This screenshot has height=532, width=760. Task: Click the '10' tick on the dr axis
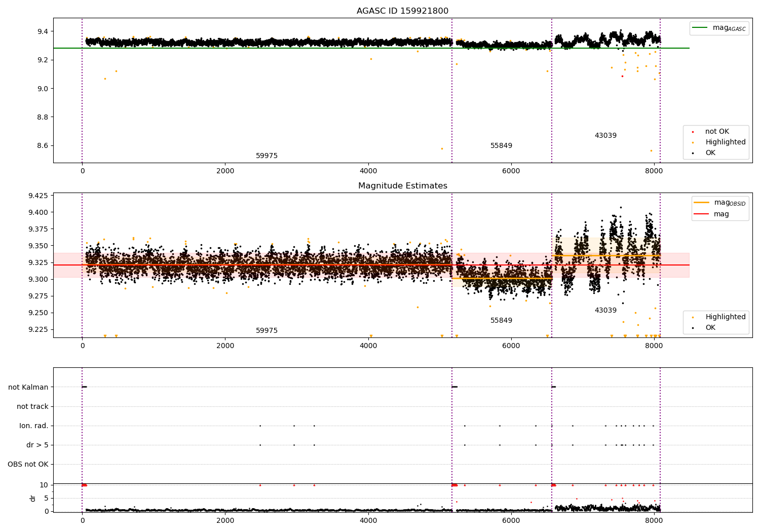click(44, 485)
